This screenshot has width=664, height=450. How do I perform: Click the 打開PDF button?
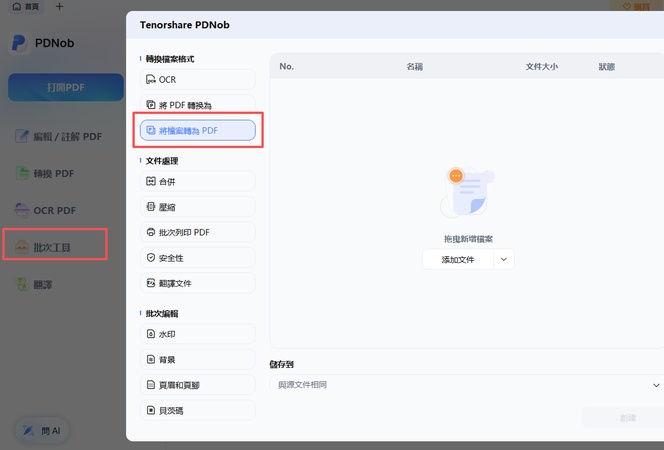tap(66, 87)
